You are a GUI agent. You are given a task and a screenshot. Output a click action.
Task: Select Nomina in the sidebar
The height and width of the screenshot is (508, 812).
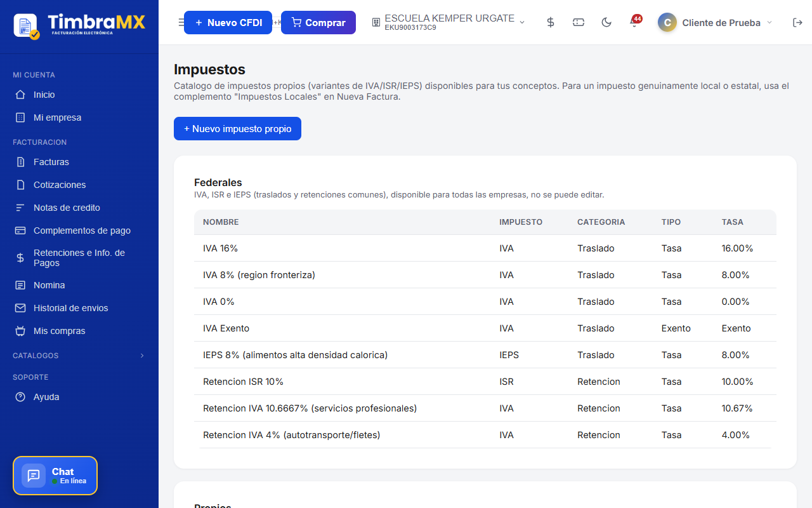[x=49, y=285]
